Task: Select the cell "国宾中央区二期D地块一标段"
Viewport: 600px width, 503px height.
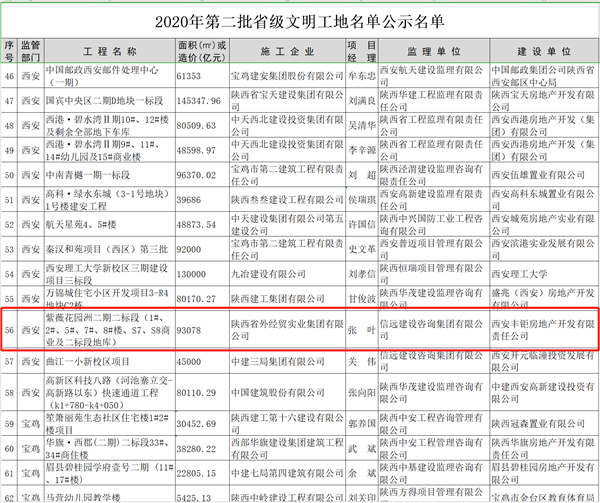Action: [x=110, y=101]
